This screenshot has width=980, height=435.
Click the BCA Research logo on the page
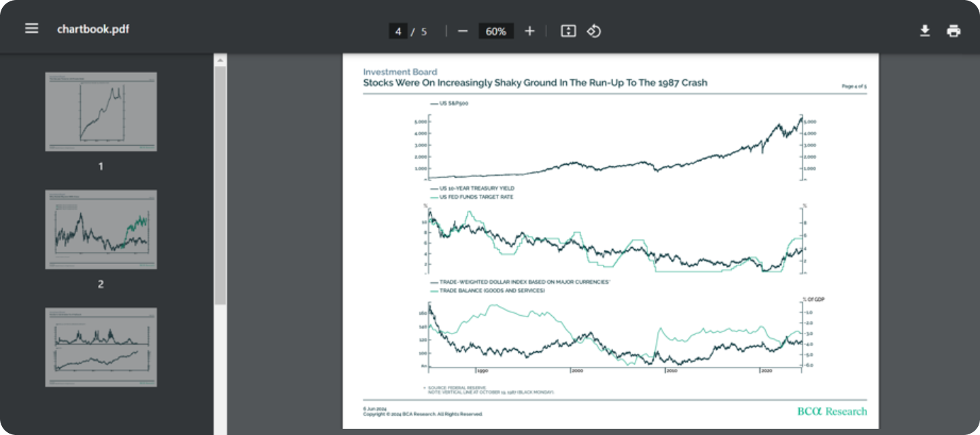tap(832, 411)
